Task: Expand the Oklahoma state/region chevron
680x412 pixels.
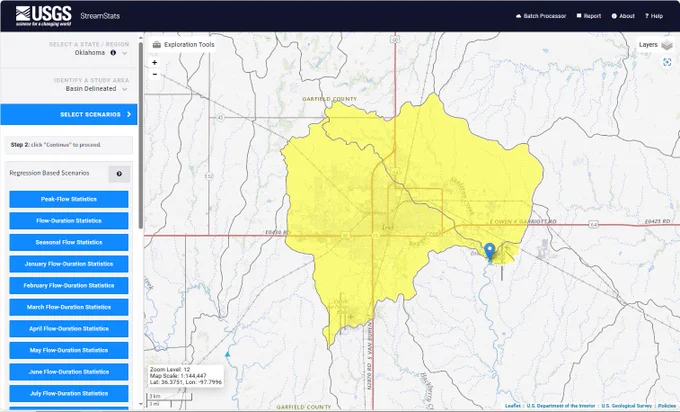Action: (x=124, y=53)
